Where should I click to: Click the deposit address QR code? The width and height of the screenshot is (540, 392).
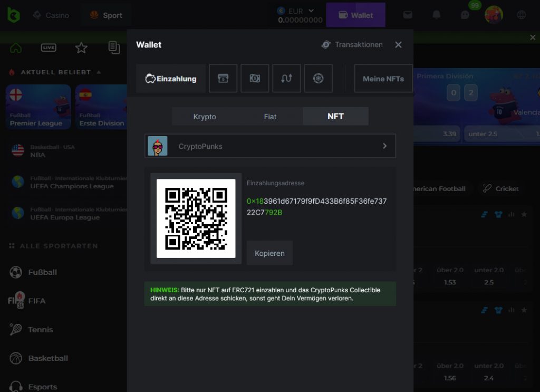click(196, 218)
